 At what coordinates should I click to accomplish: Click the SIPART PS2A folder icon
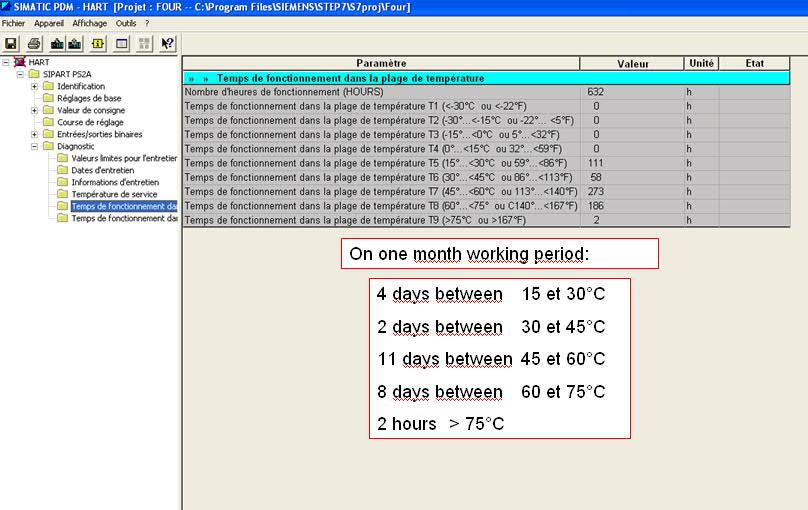coord(34,74)
